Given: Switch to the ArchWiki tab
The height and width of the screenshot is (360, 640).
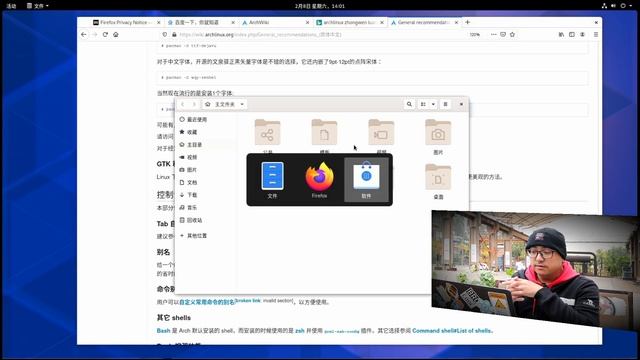Looking at the screenshot, I should pyautogui.click(x=271, y=22).
